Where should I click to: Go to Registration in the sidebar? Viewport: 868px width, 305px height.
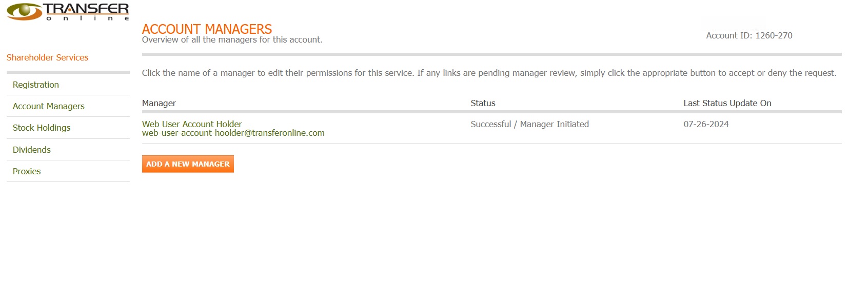(x=36, y=85)
